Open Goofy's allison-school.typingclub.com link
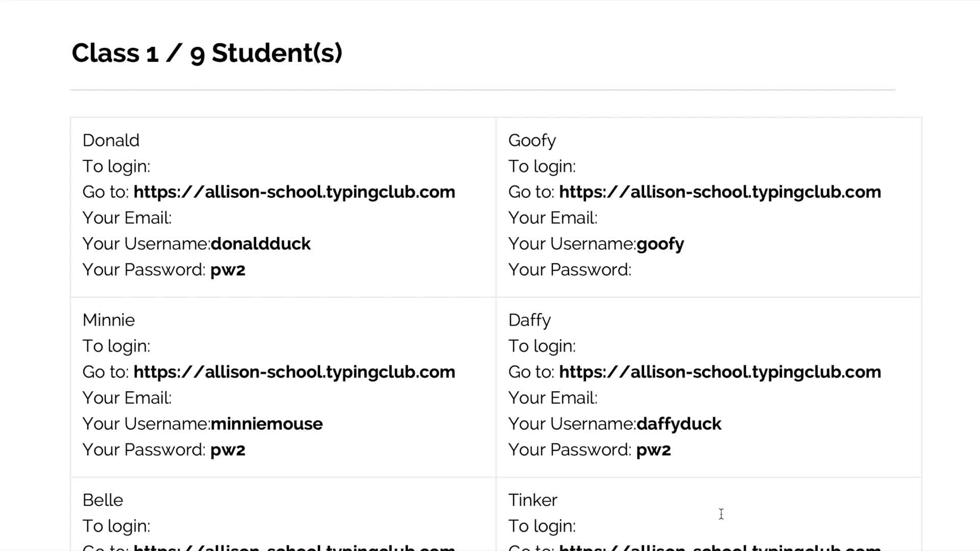Screen dimensions: 980x551 click(720, 192)
